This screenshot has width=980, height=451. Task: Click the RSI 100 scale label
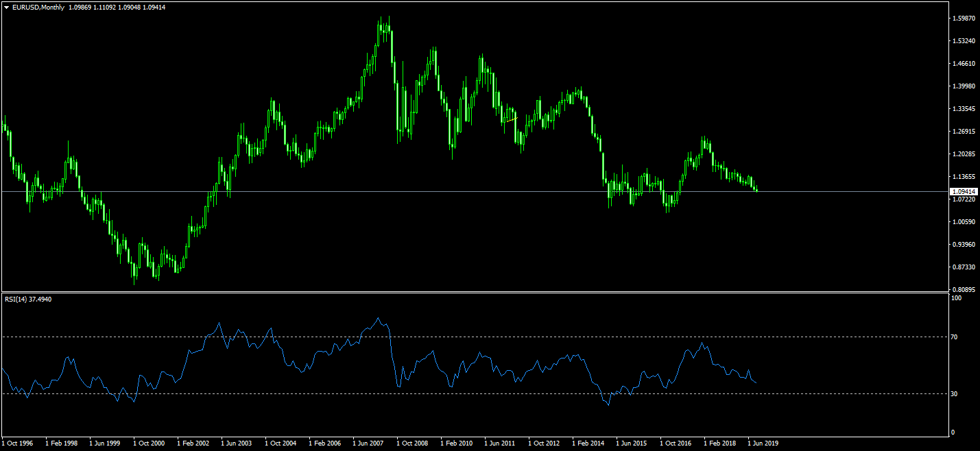tap(956, 298)
